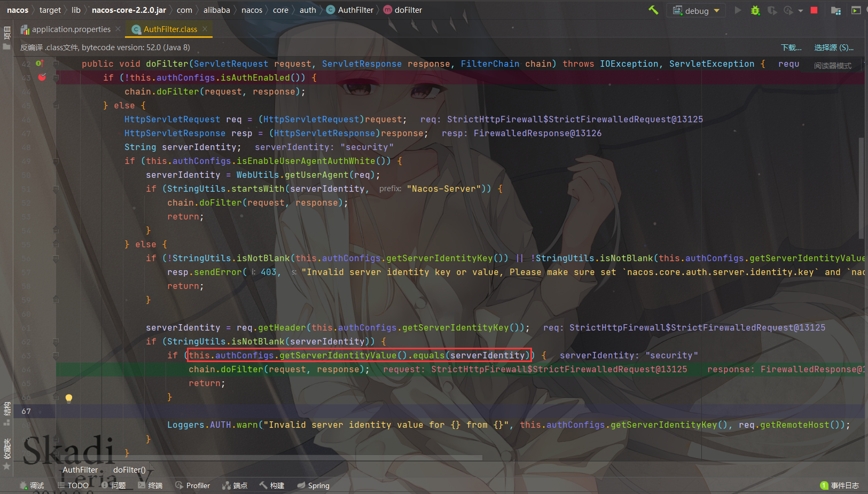Collapse the fold marker on line 54

coord(56,230)
